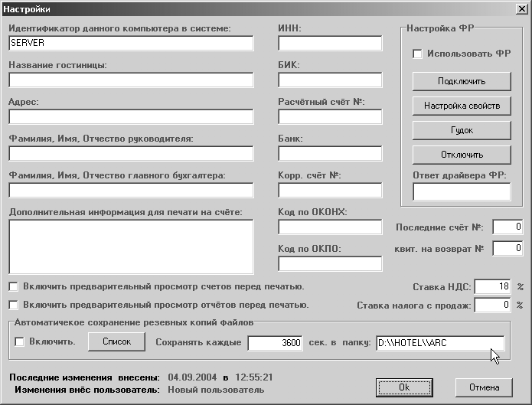Image resolution: width=532 pixels, height=405 pixels.
Task: Click the Ставка налога с продаж field
Action: point(492,305)
